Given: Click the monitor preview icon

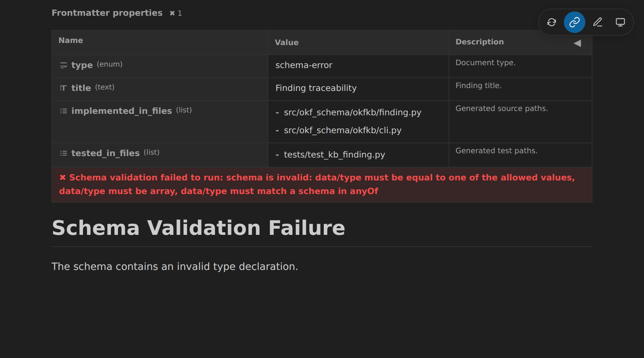Looking at the screenshot, I should [x=620, y=22].
